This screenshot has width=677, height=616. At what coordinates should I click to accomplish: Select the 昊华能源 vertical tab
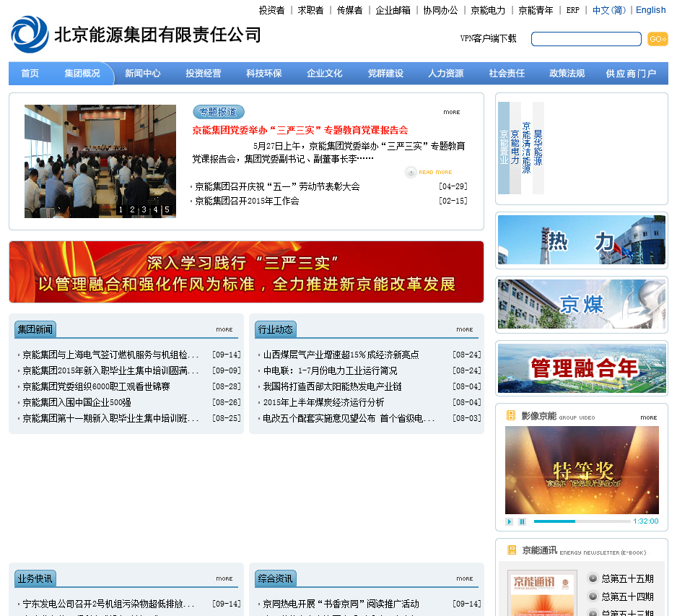pyautogui.click(x=538, y=148)
